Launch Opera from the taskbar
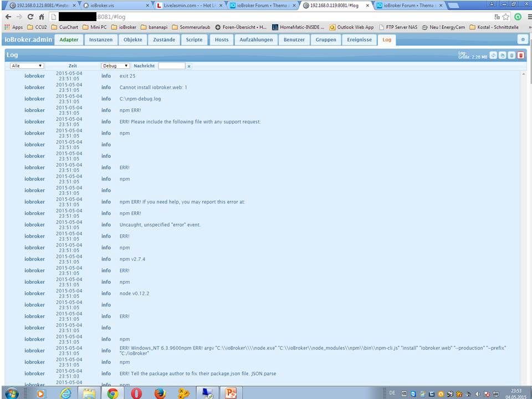The height and width of the screenshot is (399, 532). pyautogui.click(x=136, y=393)
